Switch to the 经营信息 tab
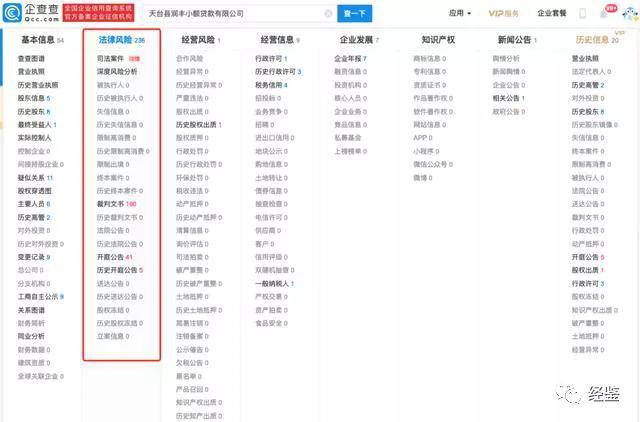The height and width of the screenshot is (422, 640). [x=280, y=40]
